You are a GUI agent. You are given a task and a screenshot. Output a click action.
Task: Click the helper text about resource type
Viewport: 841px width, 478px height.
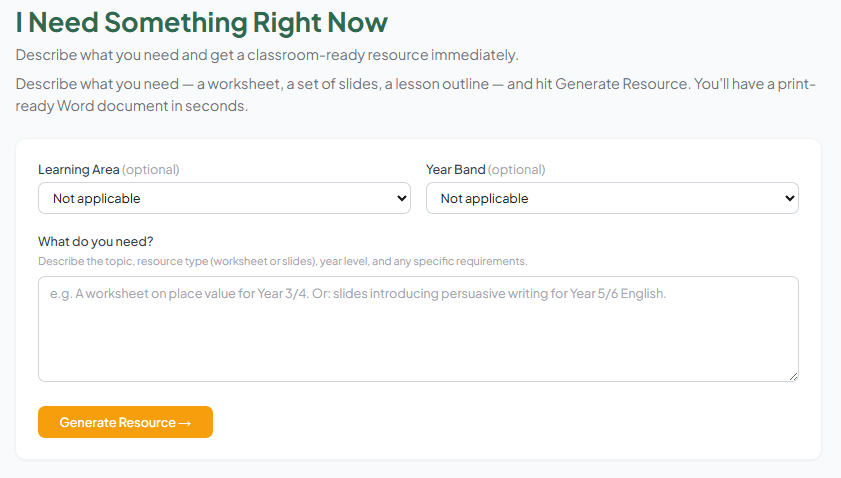click(282, 261)
